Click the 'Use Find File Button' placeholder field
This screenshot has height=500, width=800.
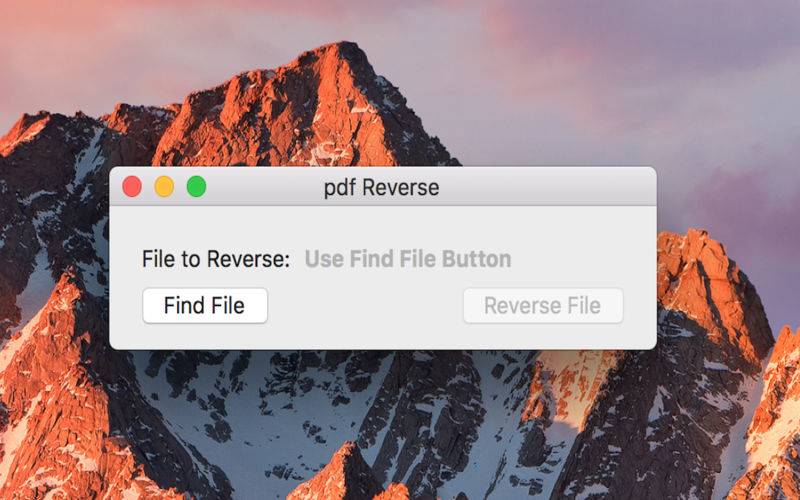coord(408,259)
